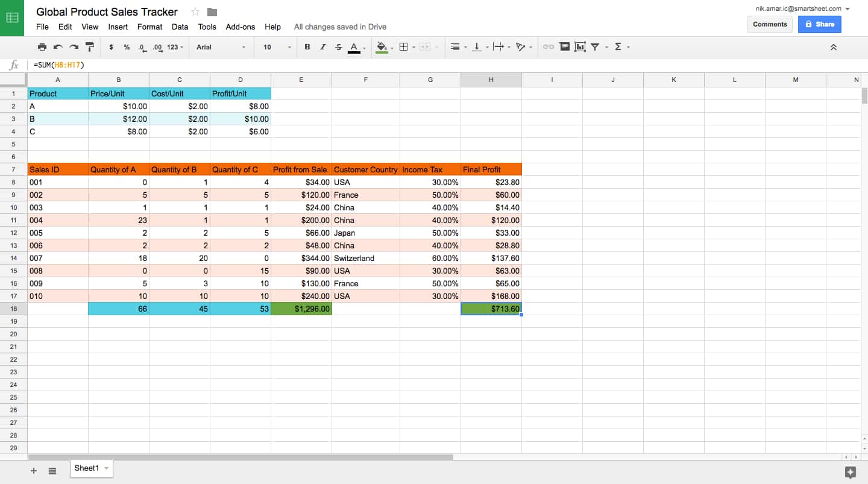The image size is (868, 484).
Task: Click the blue Share button
Action: 819,24
